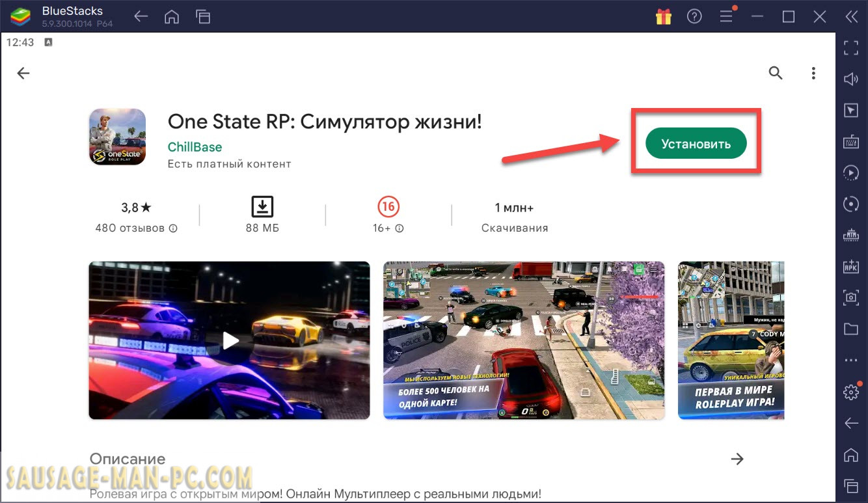
Task: Toggle fullscreen mode in the side toolbar
Action: pos(850,48)
